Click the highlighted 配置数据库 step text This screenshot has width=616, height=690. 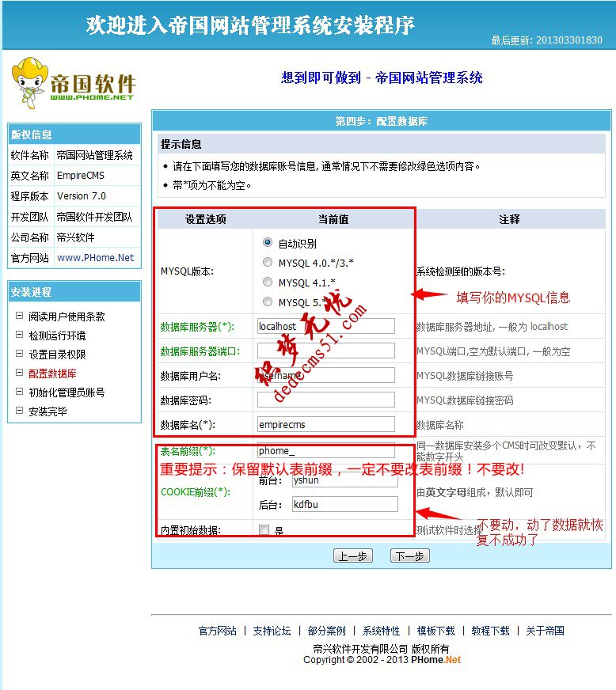(x=52, y=373)
